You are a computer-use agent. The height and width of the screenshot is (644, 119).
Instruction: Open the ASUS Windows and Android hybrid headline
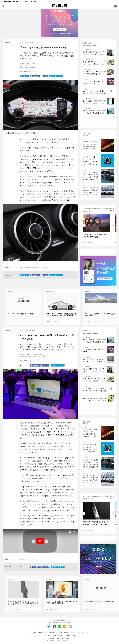(x=47, y=337)
